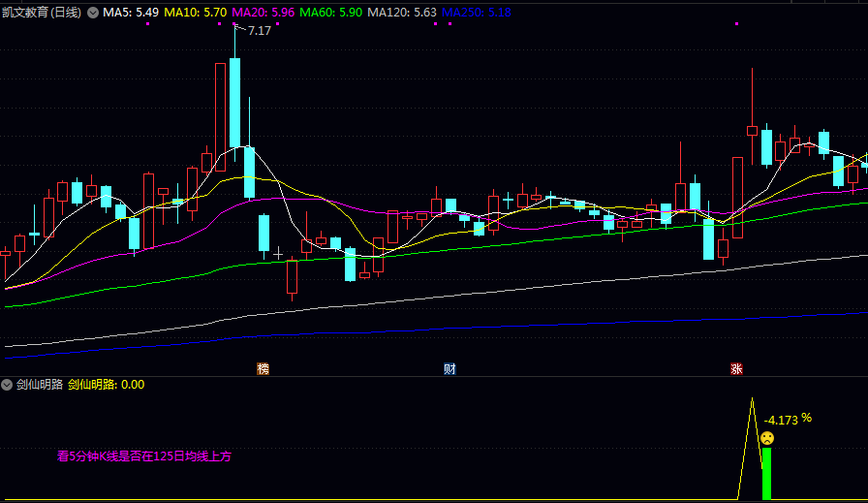Click the 7.17 high price label

click(x=260, y=31)
